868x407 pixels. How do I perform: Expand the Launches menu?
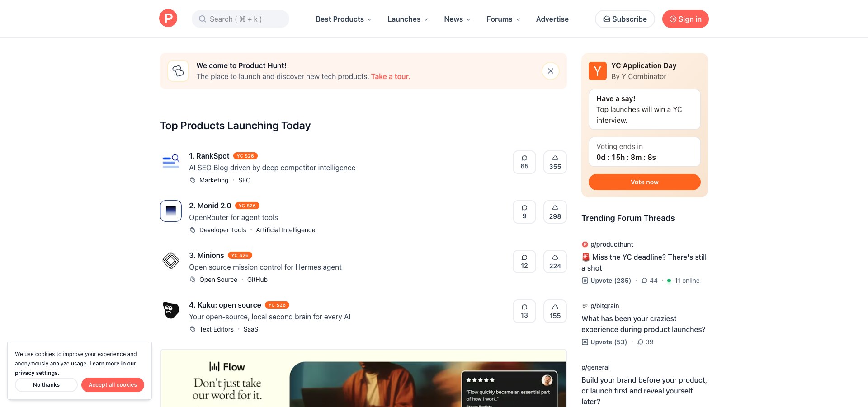(x=408, y=19)
